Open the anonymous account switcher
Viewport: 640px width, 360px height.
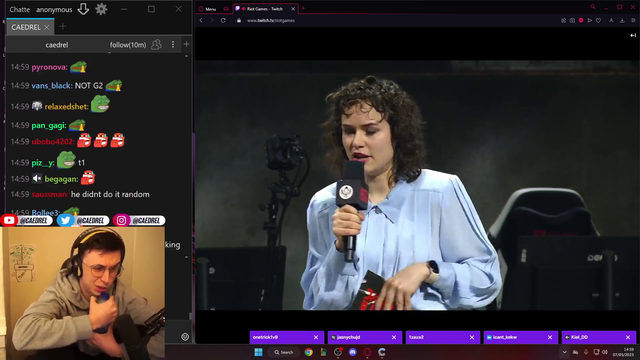tap(54, 9)
